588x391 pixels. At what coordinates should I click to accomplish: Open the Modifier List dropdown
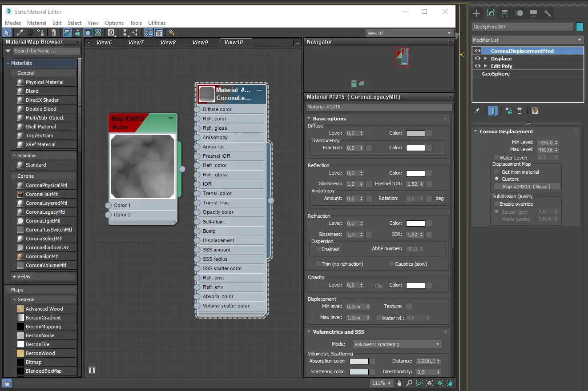(x=528, y=40)
